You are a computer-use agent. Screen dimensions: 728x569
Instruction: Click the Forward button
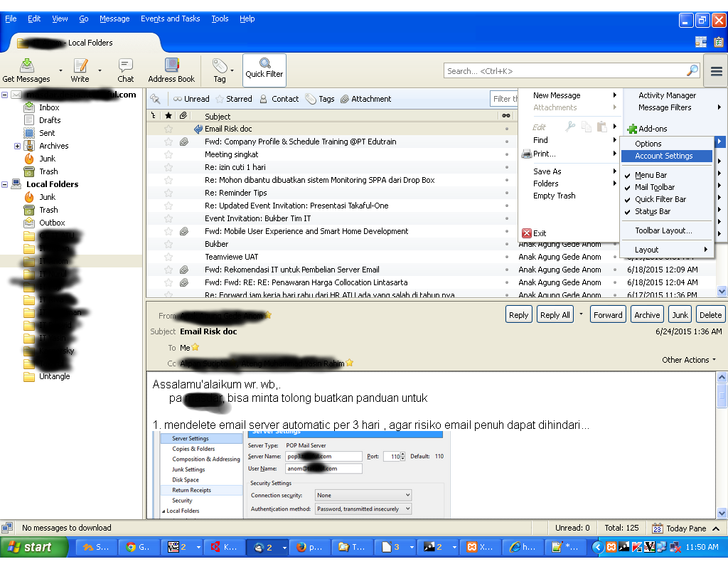tap(608, 314)
